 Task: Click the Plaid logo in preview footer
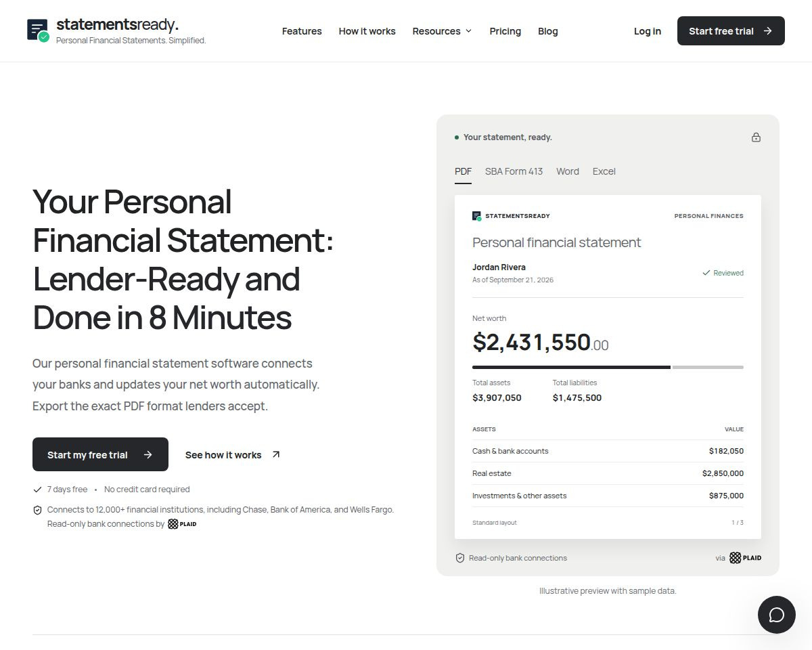[x=745, y=558]
